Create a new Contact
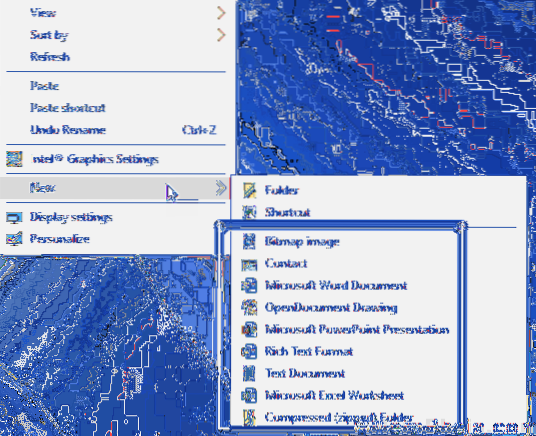This screenshot has width=536, height=436. click(286, 263)
